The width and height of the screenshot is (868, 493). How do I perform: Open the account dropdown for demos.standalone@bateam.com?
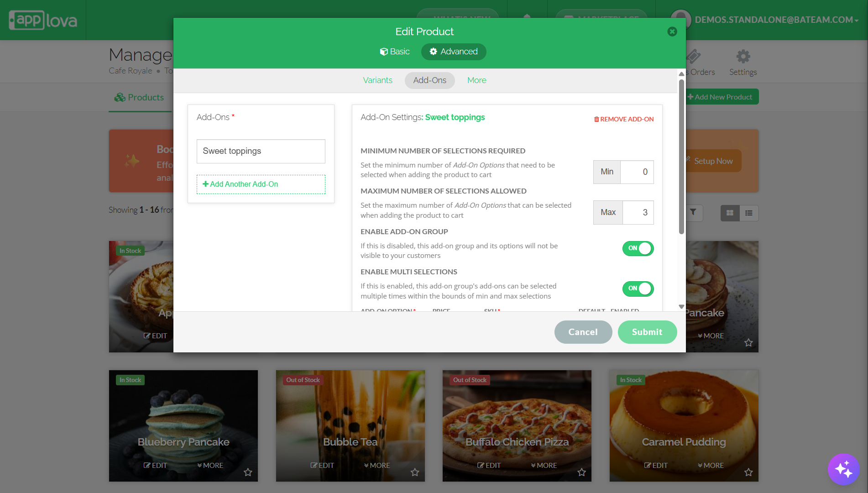776,20
